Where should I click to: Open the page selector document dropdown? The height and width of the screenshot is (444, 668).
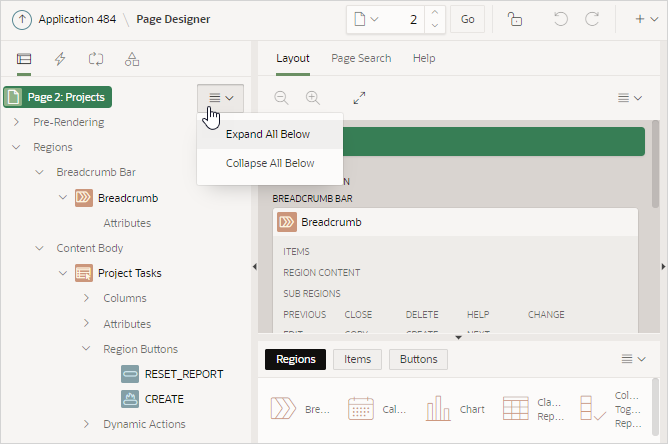366,20
